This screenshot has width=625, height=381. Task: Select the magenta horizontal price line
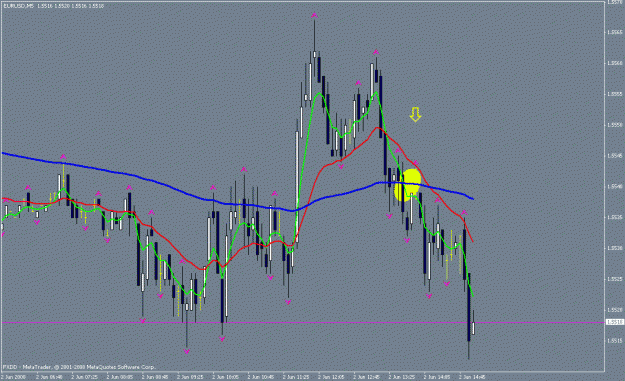point(303,322)
